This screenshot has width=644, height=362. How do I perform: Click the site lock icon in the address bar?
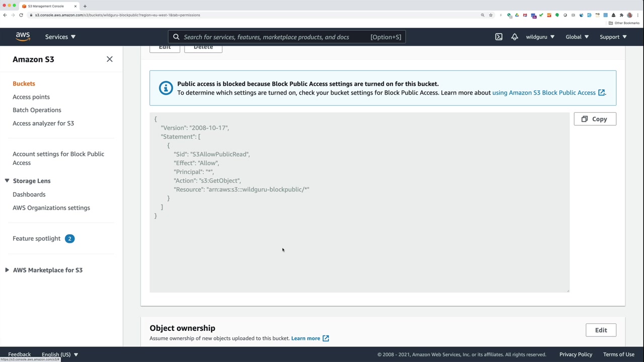click(x=31, y=15)
